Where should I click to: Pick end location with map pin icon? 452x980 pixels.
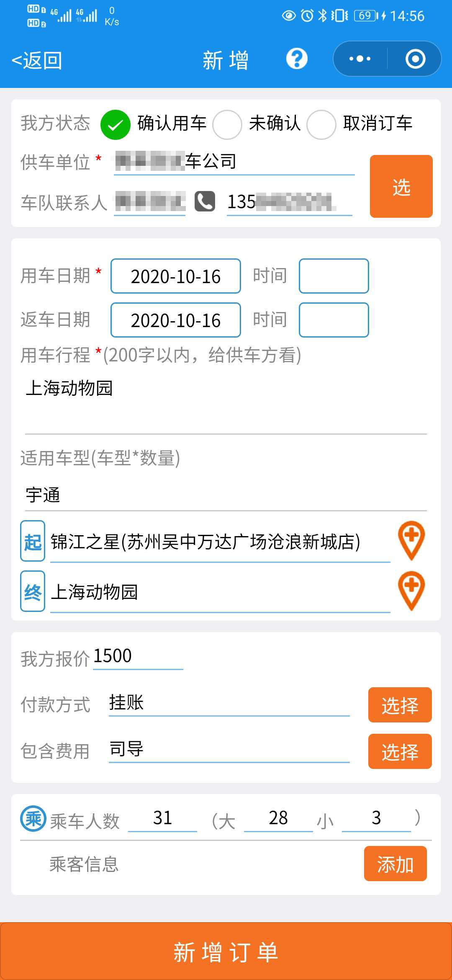411,591
